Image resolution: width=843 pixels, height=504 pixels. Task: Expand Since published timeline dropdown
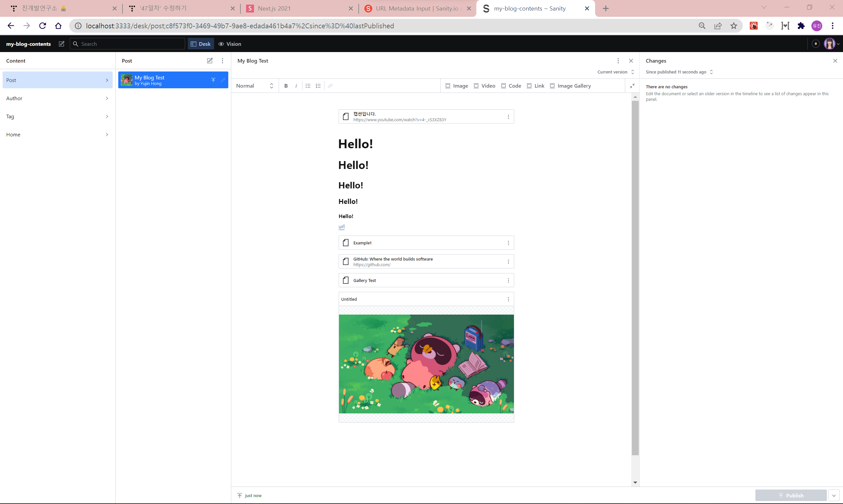pos(679,72)
